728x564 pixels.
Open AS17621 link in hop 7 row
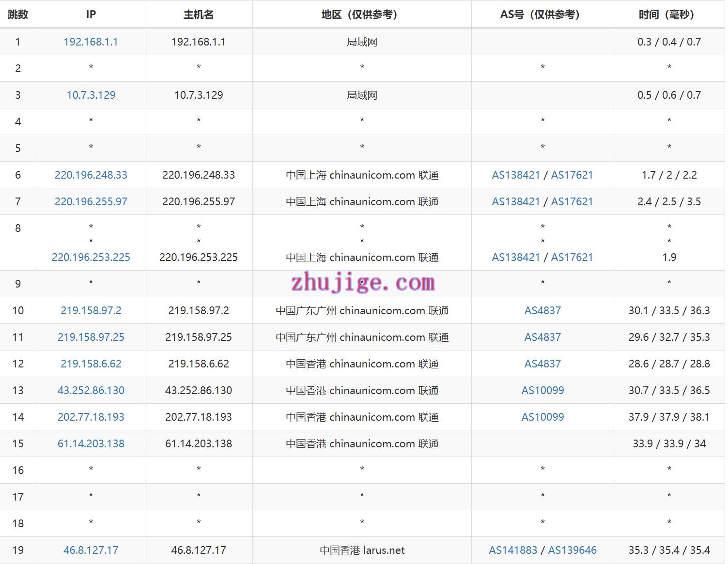click(x=572, y=202)
